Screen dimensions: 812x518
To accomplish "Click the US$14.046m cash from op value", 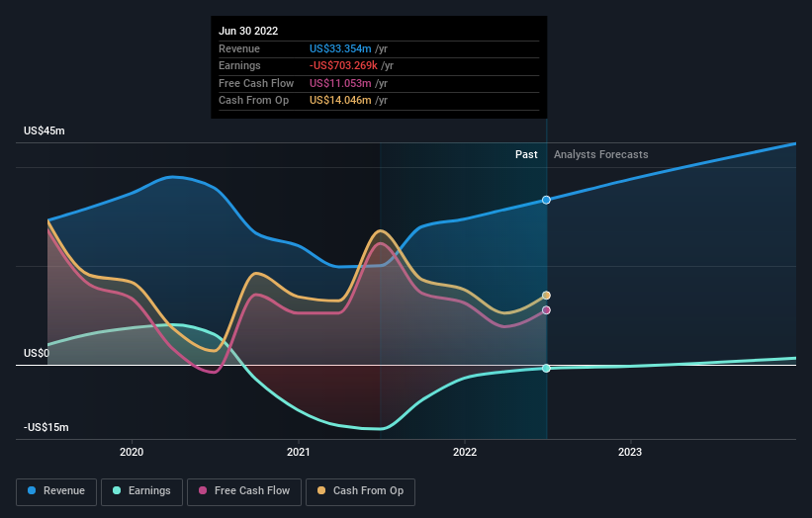I will click(340, 101).
